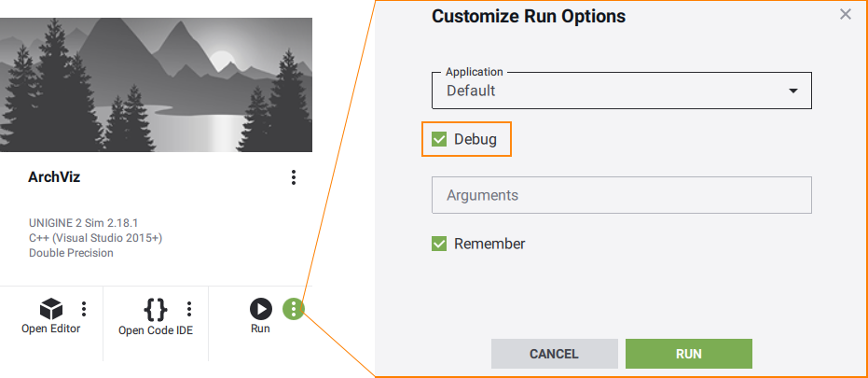868x378 pixels.
Task: Click the green RUN button
Action: click(x=689, y=354)
